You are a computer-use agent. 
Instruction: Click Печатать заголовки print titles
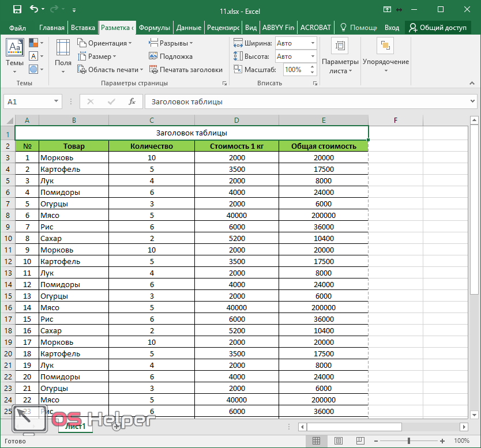point(186,70)
